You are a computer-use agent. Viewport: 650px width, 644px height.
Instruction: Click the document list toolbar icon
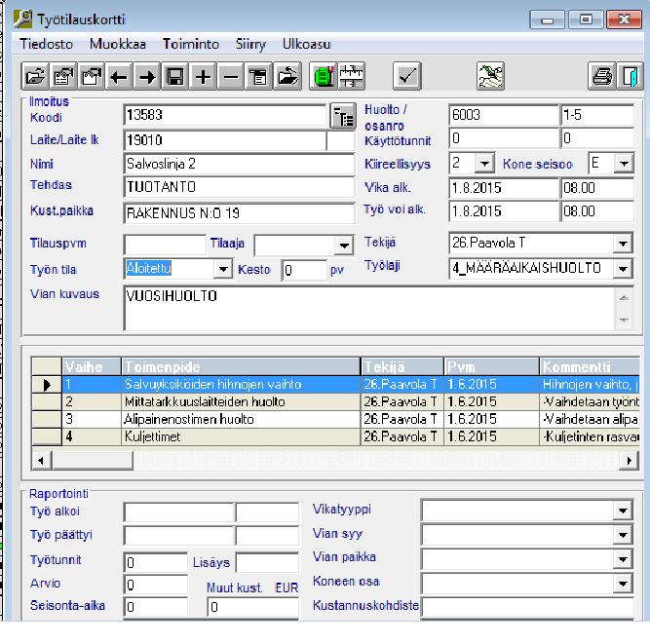[258, 76]
